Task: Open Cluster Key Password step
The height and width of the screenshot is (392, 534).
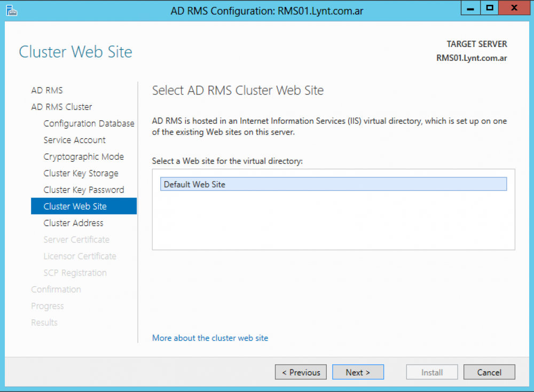Action: tap(84, 190)
